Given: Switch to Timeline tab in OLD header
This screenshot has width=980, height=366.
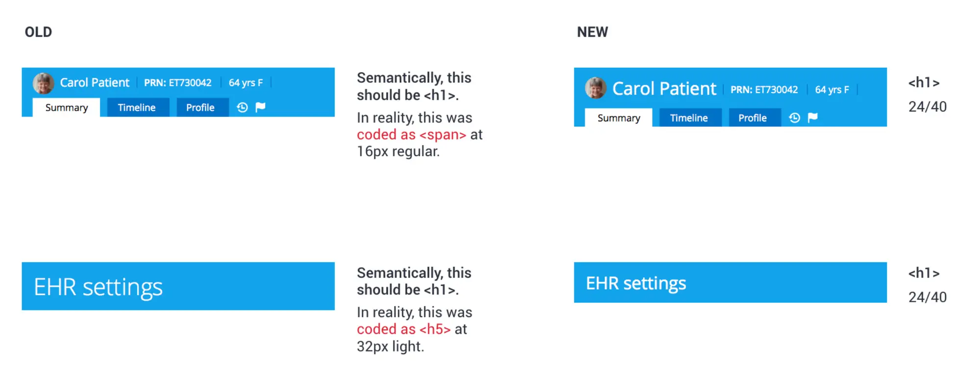Looking at the screenshot, I should click(x=137, y=108).
